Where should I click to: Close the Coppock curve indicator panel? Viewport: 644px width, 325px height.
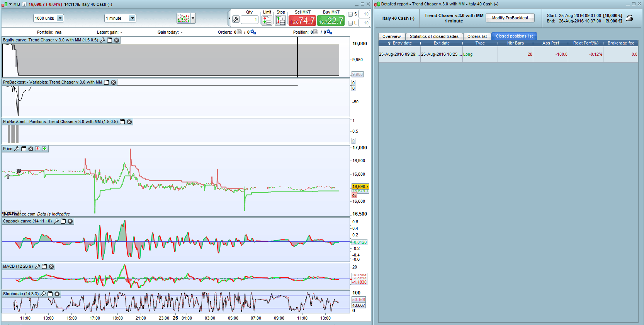[70, 221]
